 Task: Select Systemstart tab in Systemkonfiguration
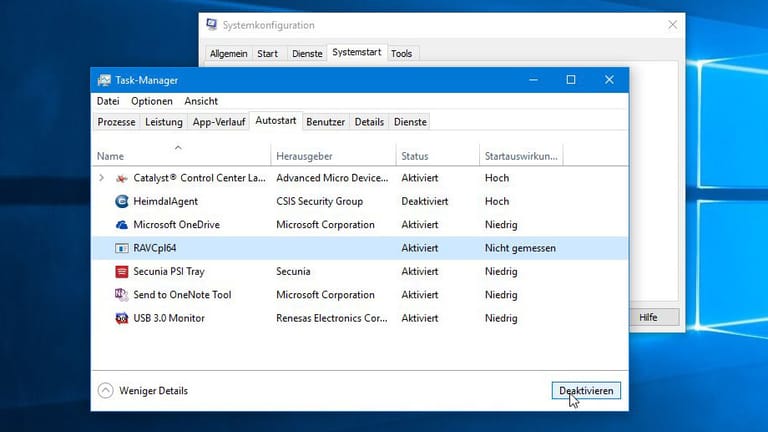357,52
